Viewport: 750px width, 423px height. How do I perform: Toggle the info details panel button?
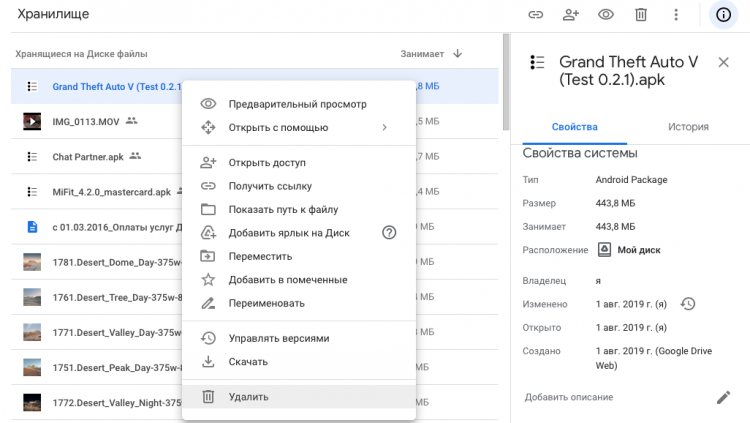click(723, 15)
